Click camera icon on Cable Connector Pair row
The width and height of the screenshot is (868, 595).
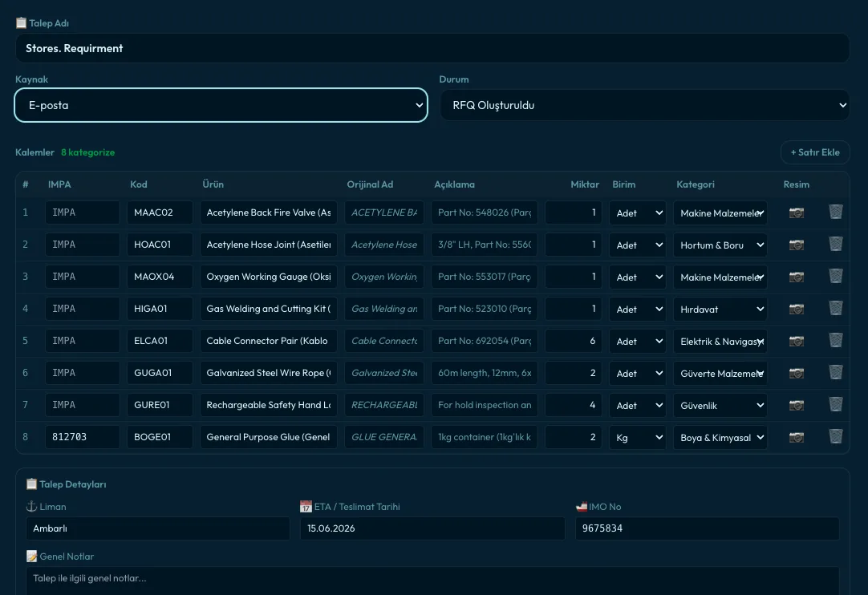click(x=796, y=341)
